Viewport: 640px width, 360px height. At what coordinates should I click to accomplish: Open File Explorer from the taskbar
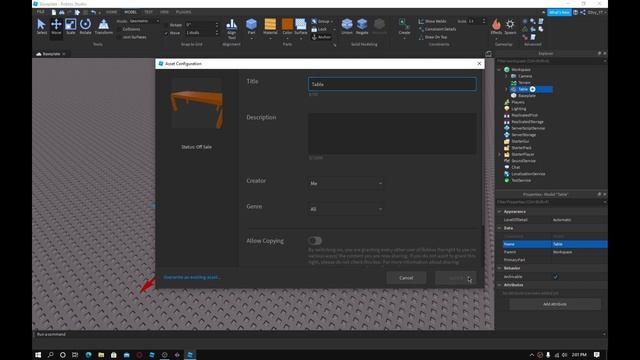click(101, 355)
